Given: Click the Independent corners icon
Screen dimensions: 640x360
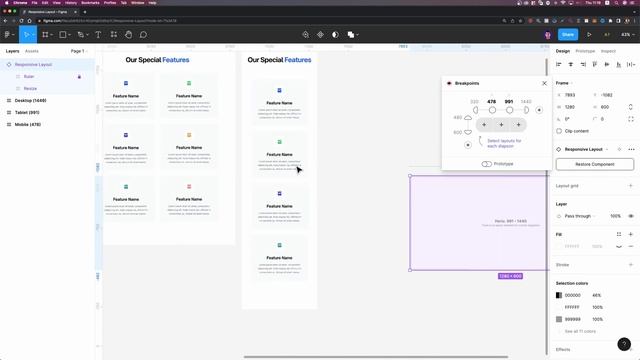Looking at the screenshot, I should [x=631, y=119].
